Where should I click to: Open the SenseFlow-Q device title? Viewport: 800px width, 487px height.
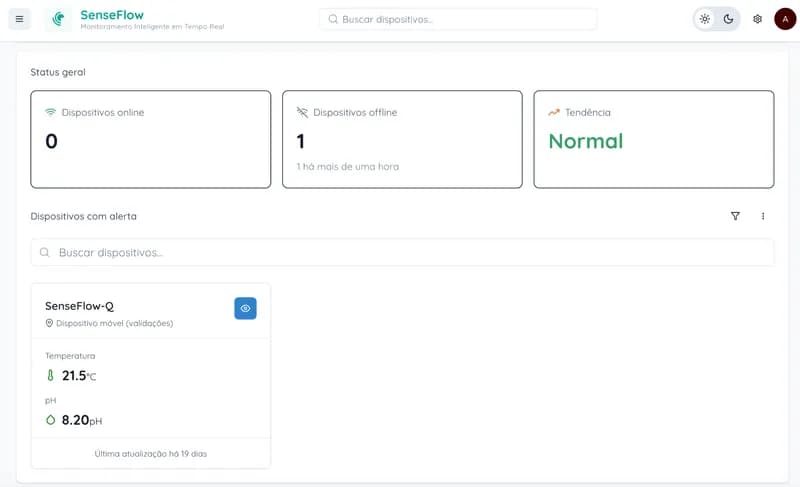[79, 306]
